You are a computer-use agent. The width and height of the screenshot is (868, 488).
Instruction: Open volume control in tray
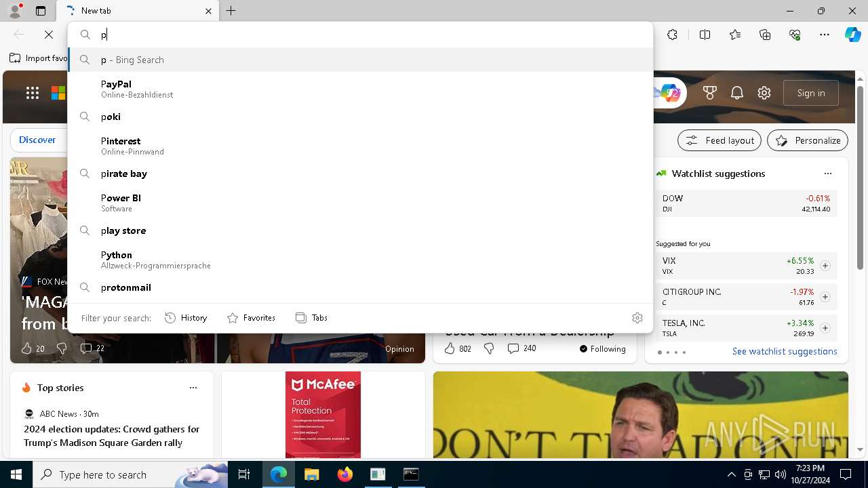(x=781, y=474)
